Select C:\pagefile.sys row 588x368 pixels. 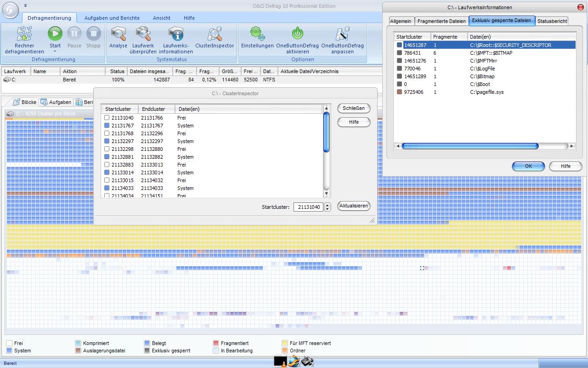click(x=485, y=92)
